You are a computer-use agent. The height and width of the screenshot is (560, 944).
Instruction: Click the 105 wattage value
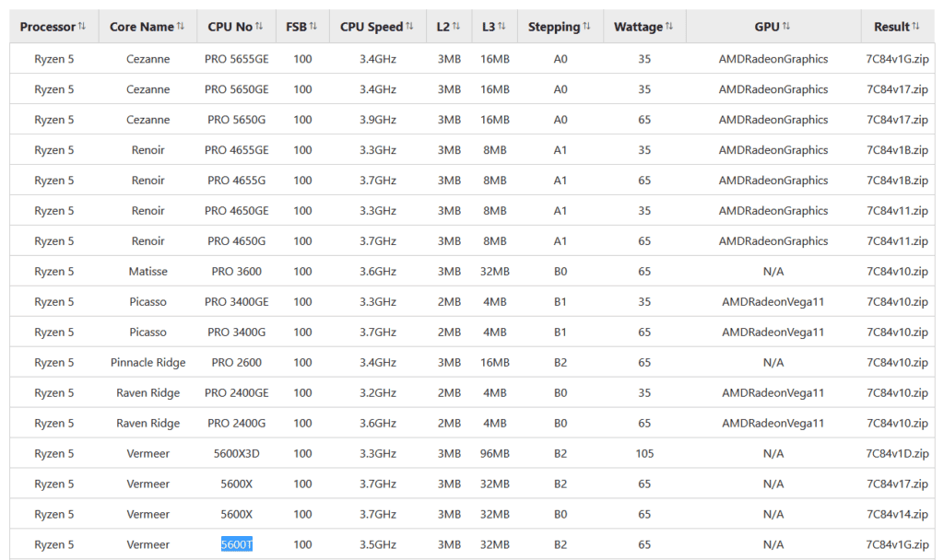pos(644,453)
